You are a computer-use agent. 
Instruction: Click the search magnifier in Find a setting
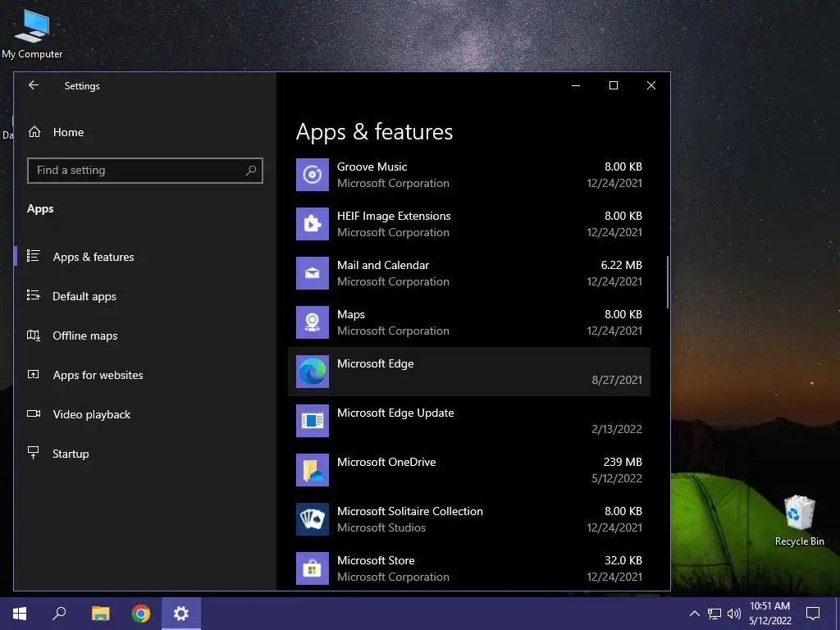click(251, 171)
